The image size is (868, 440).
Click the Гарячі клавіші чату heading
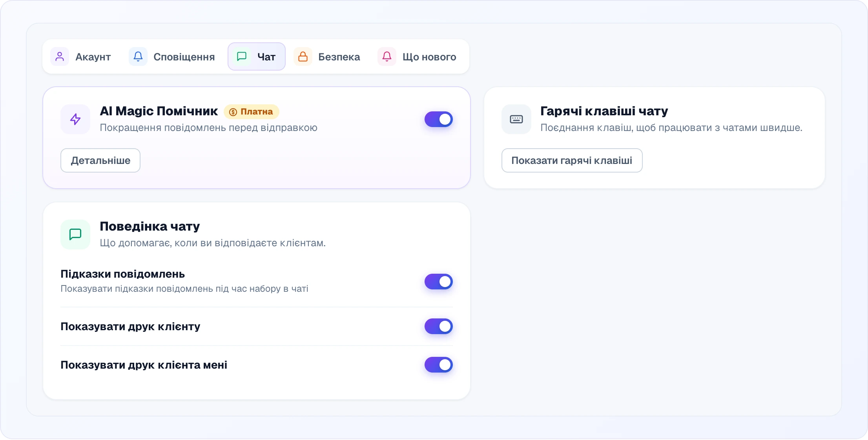[604, 111]
